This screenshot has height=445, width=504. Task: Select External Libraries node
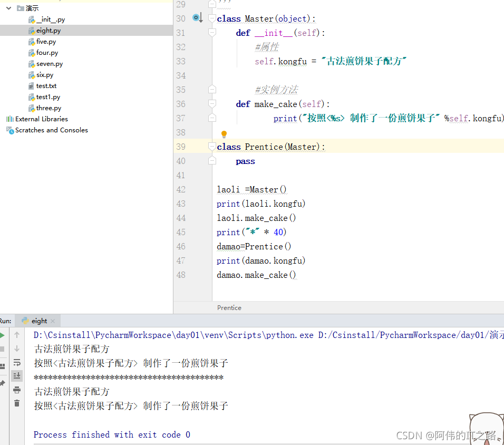click(42, 119)
